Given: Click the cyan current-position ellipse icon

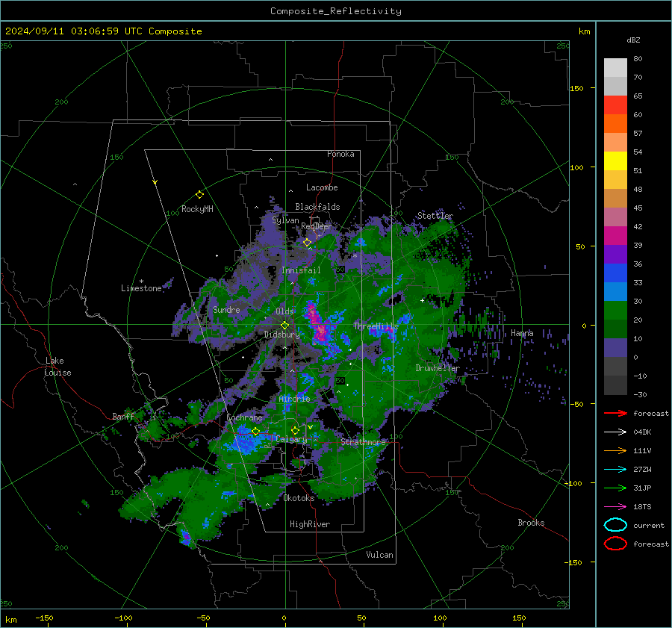Looking at the screenshot, I should click(615, 525).
